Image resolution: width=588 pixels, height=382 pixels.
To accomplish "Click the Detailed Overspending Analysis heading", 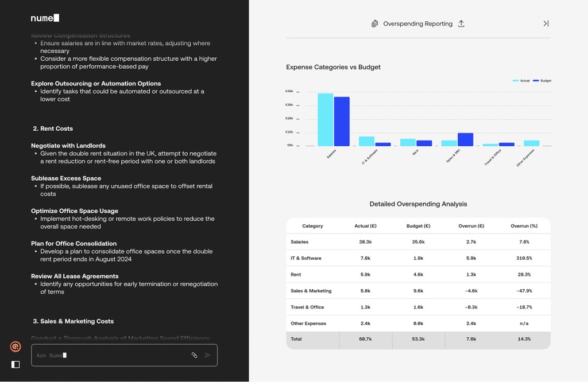I will (418, 204).
